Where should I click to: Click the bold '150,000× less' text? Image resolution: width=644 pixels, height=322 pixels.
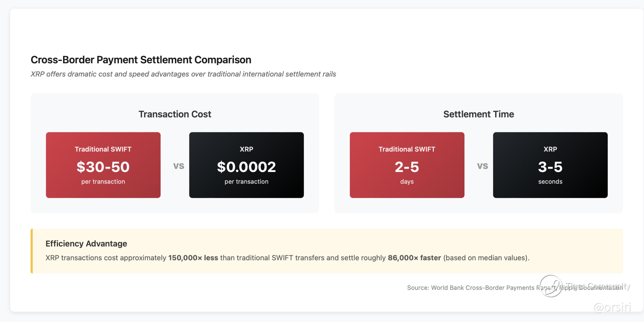193,258
